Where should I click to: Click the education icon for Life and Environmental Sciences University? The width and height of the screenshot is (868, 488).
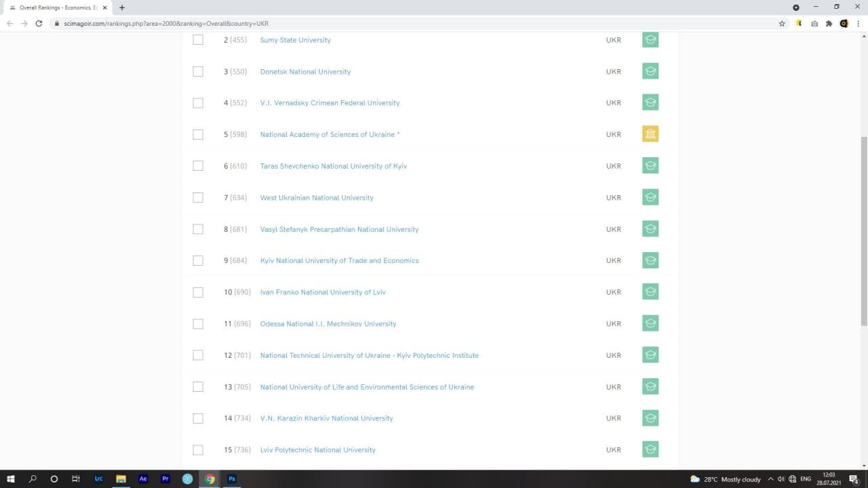650,386
